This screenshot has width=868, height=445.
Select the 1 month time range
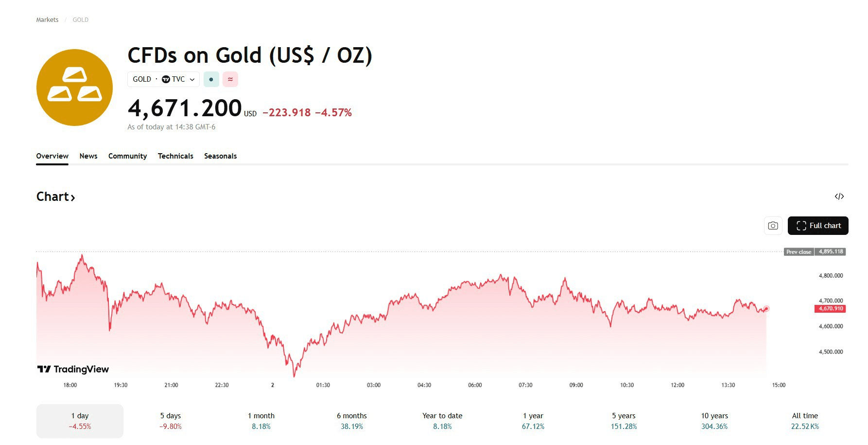pos(261,421)
